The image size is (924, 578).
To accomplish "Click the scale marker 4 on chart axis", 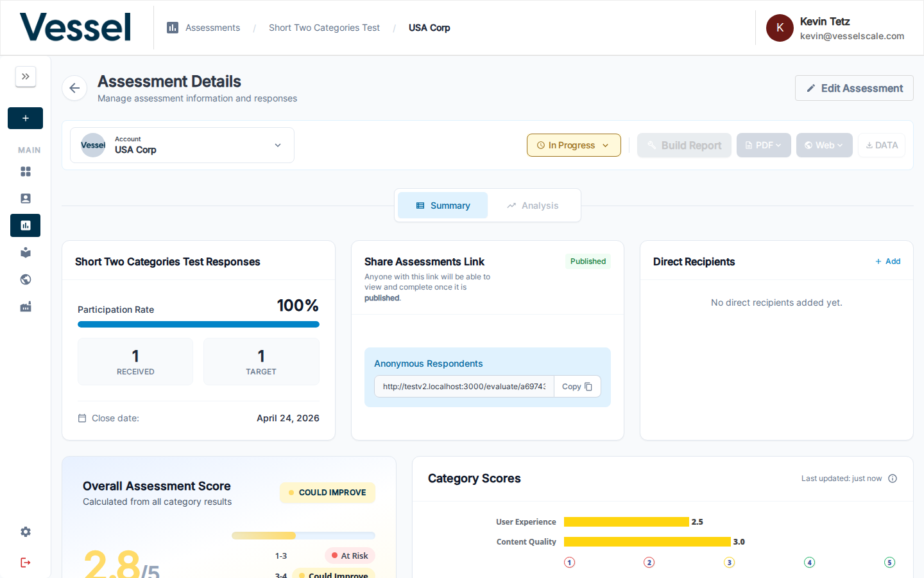I will pyautogui.click(x=810, y=563).
